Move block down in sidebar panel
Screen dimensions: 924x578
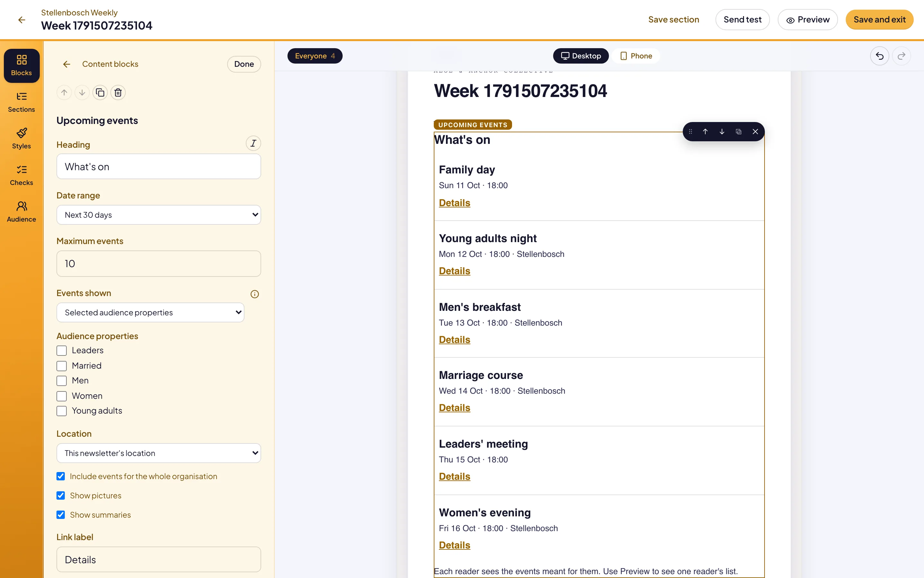pos(82,92)
